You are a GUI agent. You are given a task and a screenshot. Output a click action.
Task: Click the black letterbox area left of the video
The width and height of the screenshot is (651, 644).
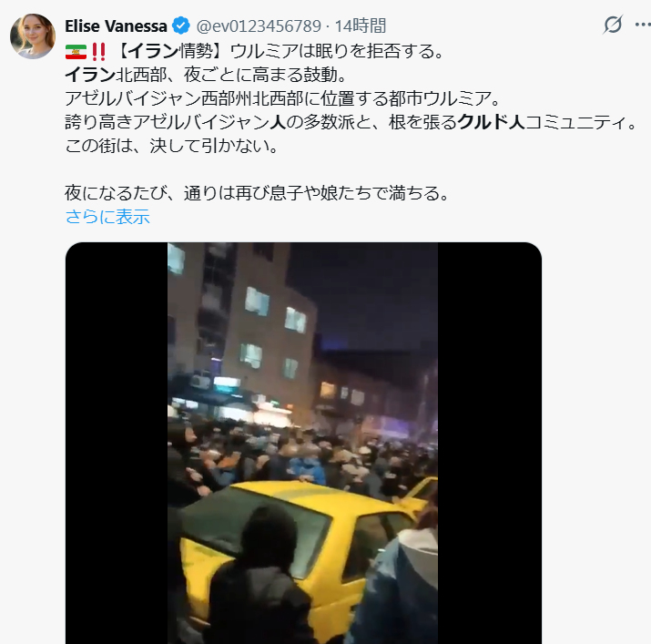[x=117, y=443]
